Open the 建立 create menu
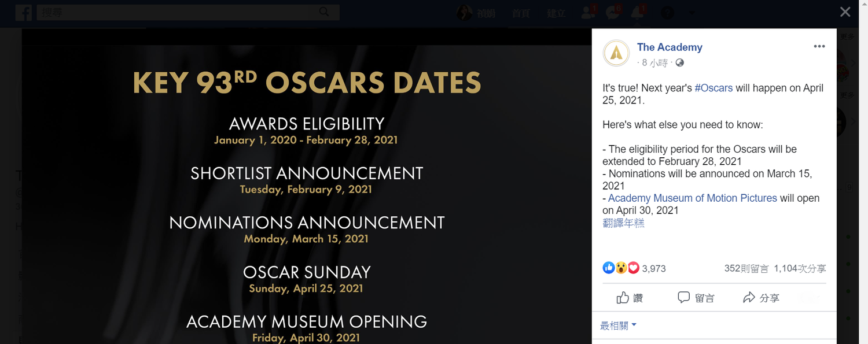The width and height of the screenshot is (868, 344). click(x=556, y=13)
